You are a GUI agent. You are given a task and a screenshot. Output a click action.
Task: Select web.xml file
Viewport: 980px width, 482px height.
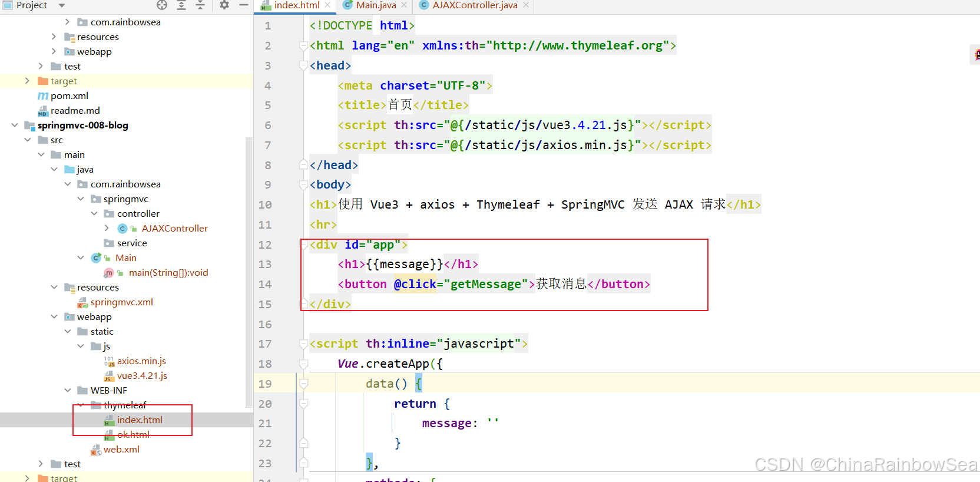(x=121, y=449)
